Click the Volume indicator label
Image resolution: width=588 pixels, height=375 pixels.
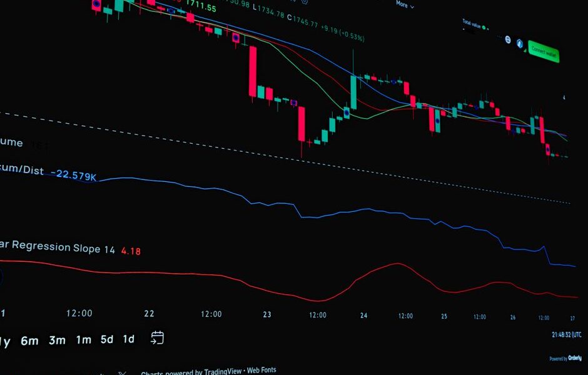click(11, 142)
